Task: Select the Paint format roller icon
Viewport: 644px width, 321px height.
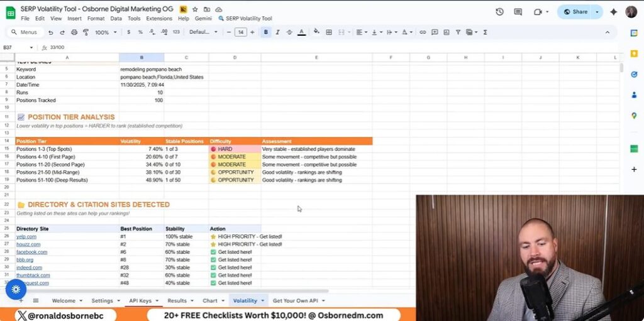Action: pos(86,32)
